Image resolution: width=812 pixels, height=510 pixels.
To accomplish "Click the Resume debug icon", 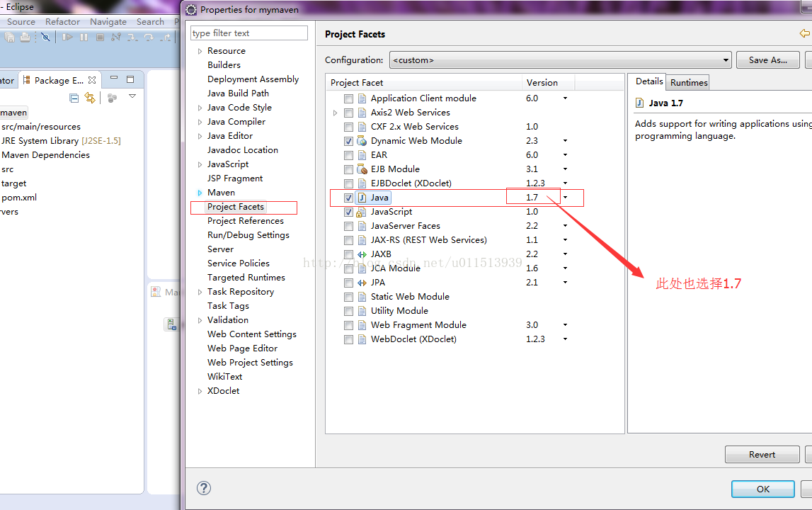I will point(67,38).
